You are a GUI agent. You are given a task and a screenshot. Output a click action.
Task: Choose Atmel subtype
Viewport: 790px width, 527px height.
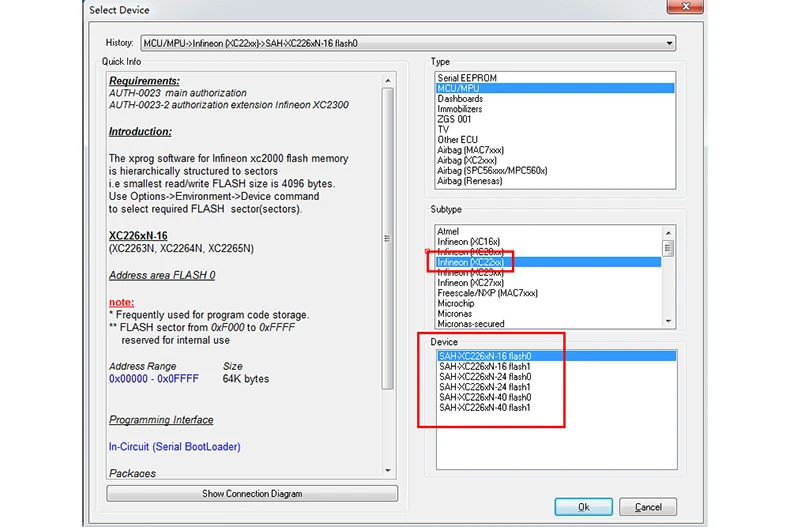[x=548, y=231]
